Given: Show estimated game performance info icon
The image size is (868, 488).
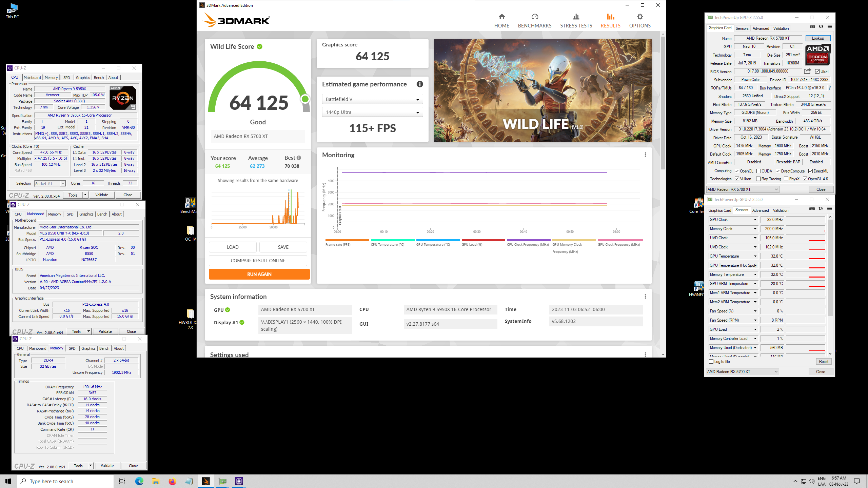Looking at the screenshot, I should pyautogui.click(x=420, y=84).
